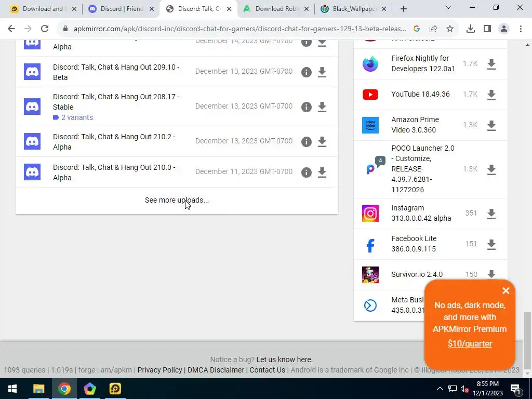Viewport: 532px width, 399px height.
Task: Switch to the Download and... tab
Action: [43, 9]
